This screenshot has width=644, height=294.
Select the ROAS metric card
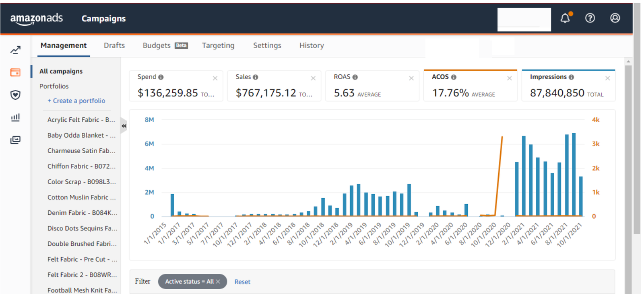point(372,86)
